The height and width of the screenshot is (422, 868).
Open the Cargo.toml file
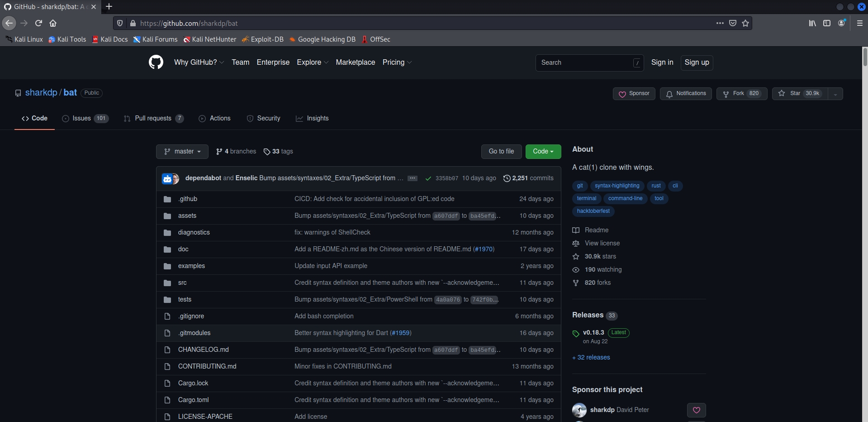[x=194, y=400]
